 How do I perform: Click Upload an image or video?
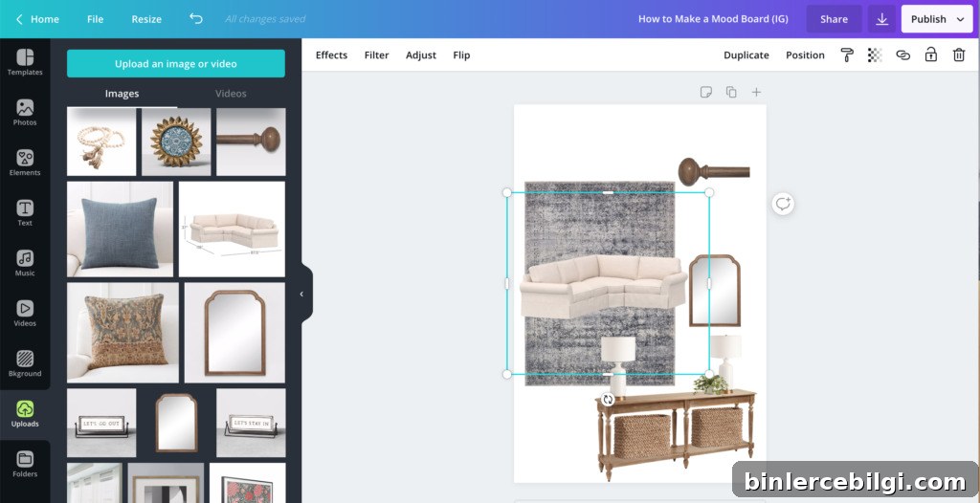[x=176, y=64]
